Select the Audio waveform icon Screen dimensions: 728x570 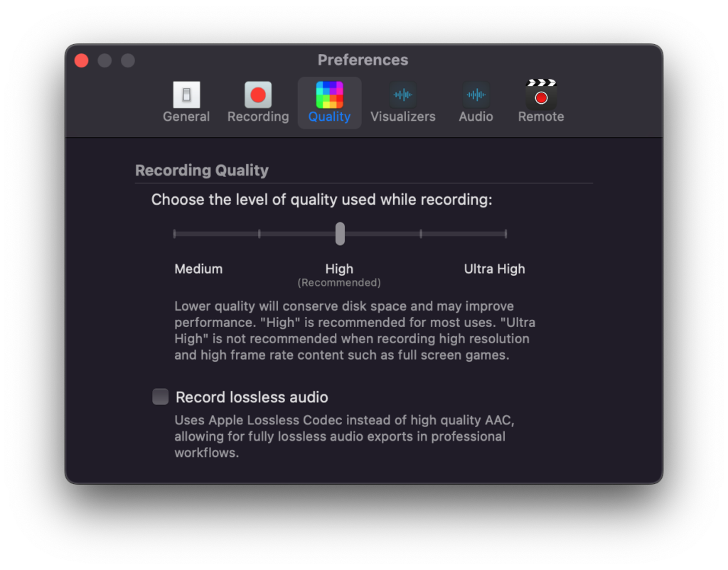click(x=476, y=95)
